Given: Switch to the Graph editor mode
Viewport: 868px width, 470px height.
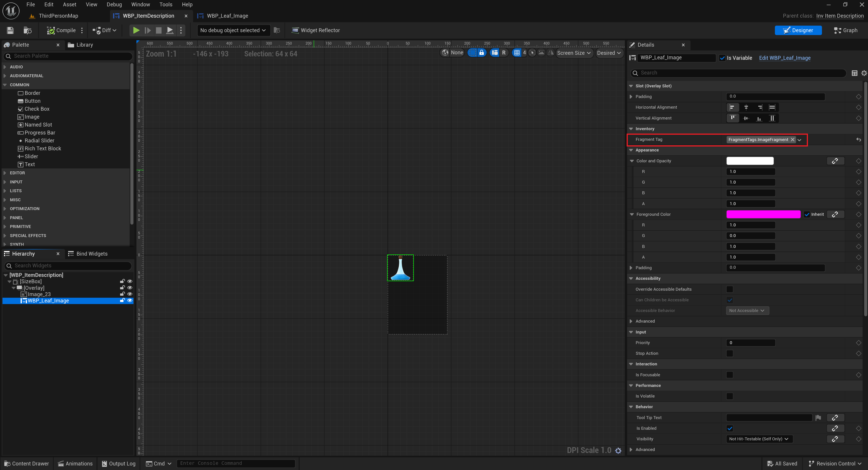Looking at the screenshot, I should coord(845,30).
